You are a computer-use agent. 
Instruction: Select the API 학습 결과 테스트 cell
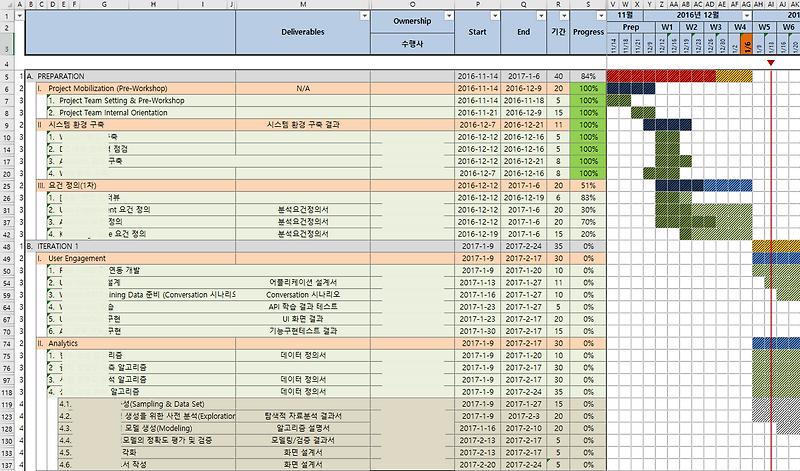[x=303, y=307]
